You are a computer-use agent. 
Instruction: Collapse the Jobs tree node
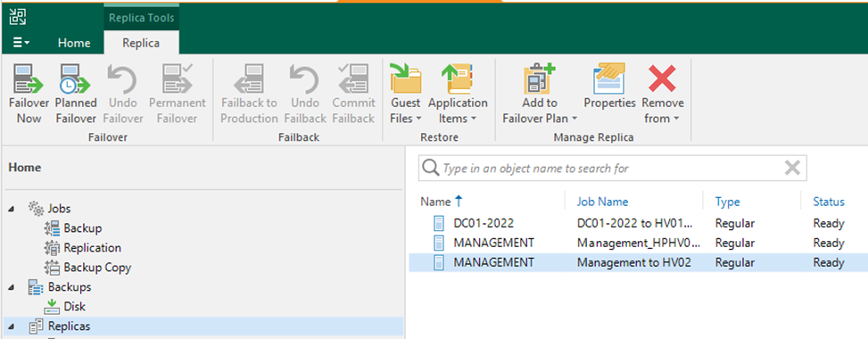point(12,209)
